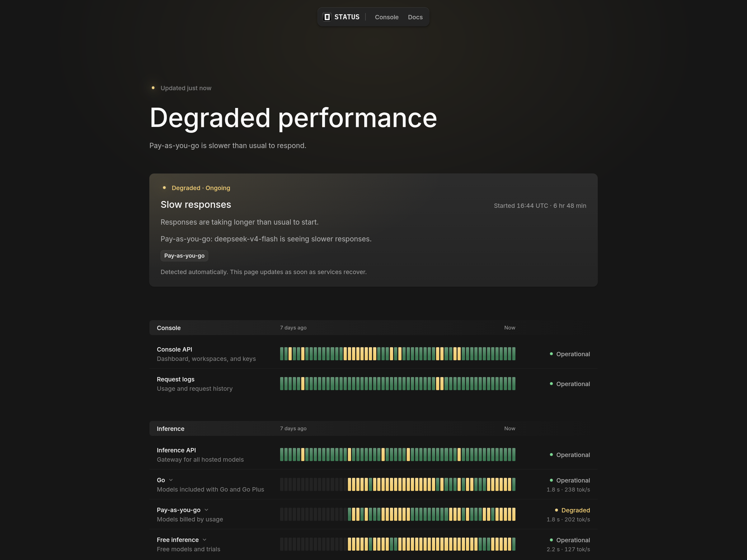The width and height of the screenshot is (747, 560).
Task: Click 1.8 s · 238 tok/s metric
Action: click(x=568, y=489)
